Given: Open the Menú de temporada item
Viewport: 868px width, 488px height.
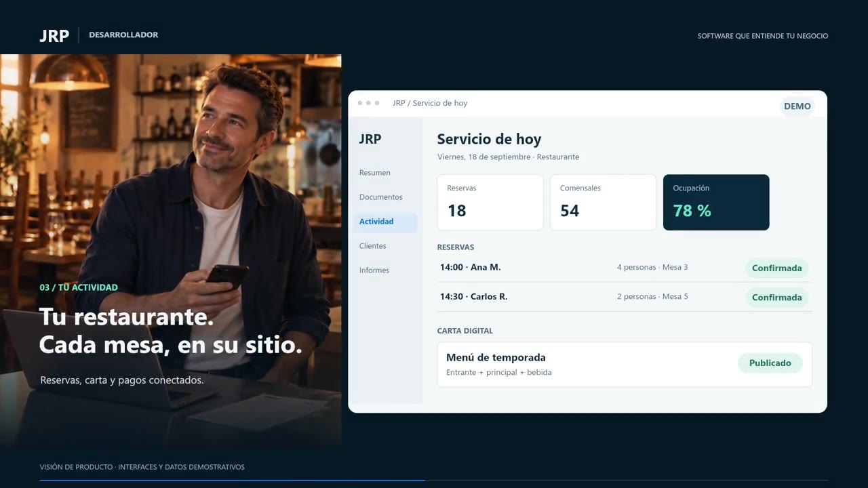Looking at the screenshot, I should (x=625, y=365).
